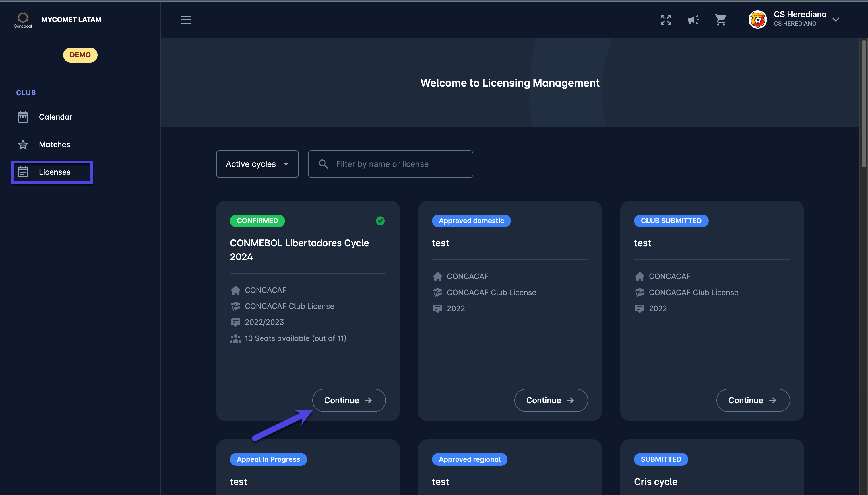
Task: Click the search magnifier icon
Action: [x=323, y=164]
